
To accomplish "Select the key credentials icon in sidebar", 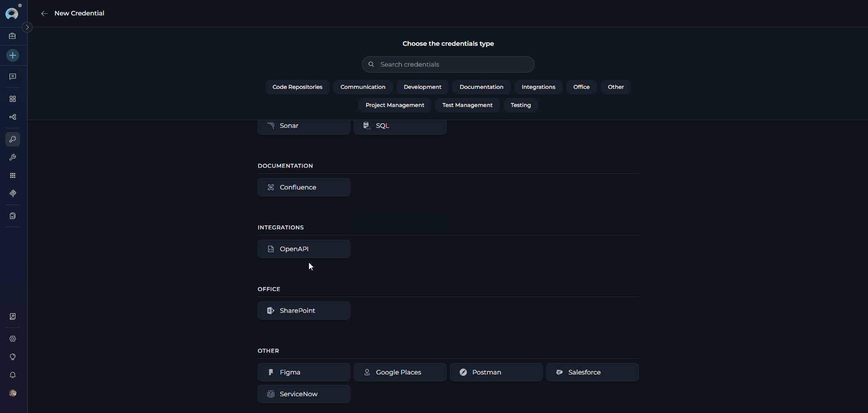I will click(x=13, y=139).
